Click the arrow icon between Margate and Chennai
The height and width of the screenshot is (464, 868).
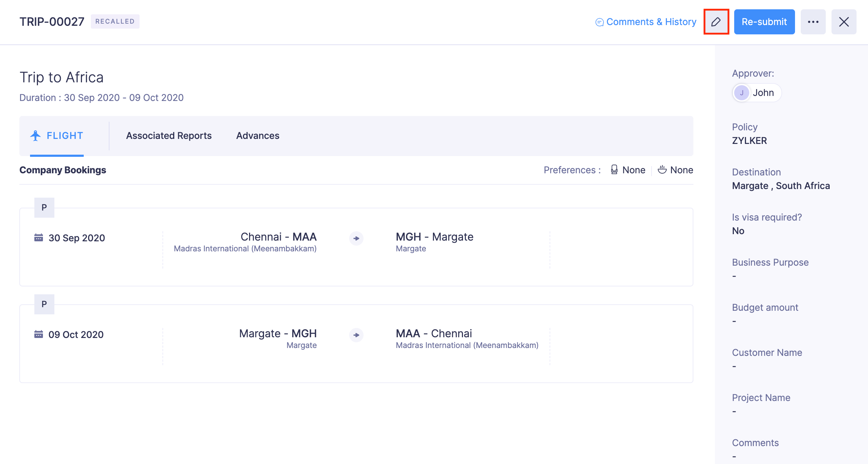356,335
